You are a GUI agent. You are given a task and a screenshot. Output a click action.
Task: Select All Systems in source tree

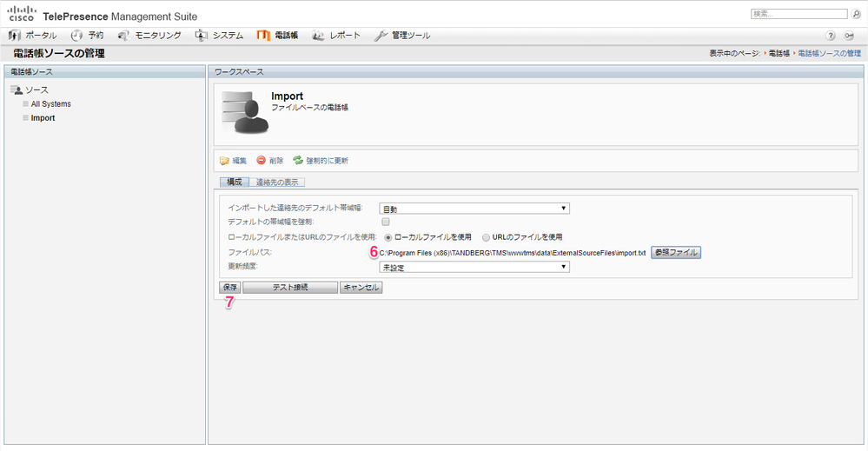(51, 103)
